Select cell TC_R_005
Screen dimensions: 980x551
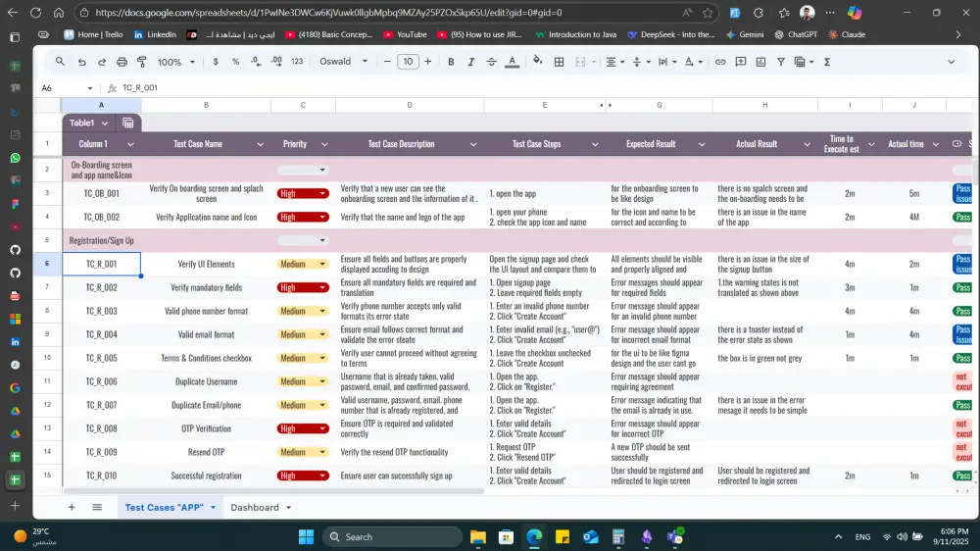pyautogui.click(x=101, y=358)
